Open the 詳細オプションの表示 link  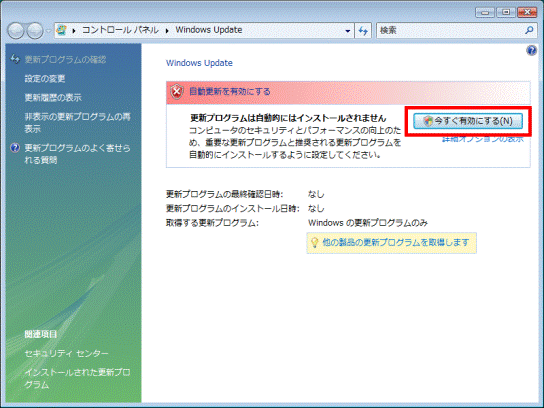(x=483, y=139)
